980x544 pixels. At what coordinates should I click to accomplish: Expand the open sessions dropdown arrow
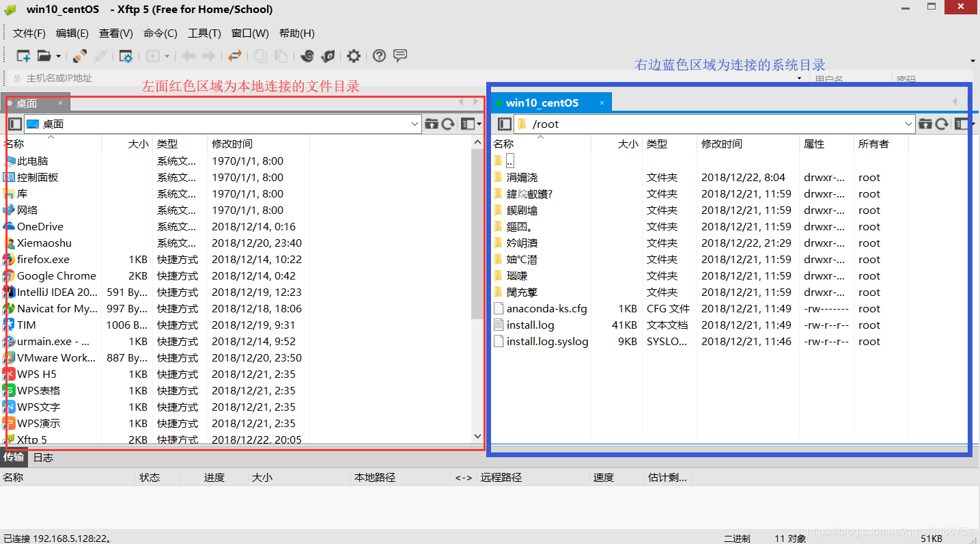coord(58,56)
